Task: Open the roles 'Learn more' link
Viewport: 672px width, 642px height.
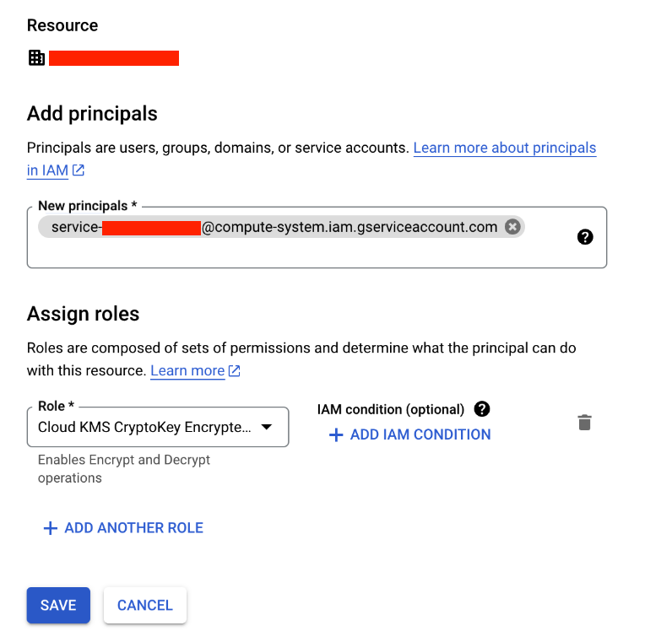Action: [x=187, y=371]
